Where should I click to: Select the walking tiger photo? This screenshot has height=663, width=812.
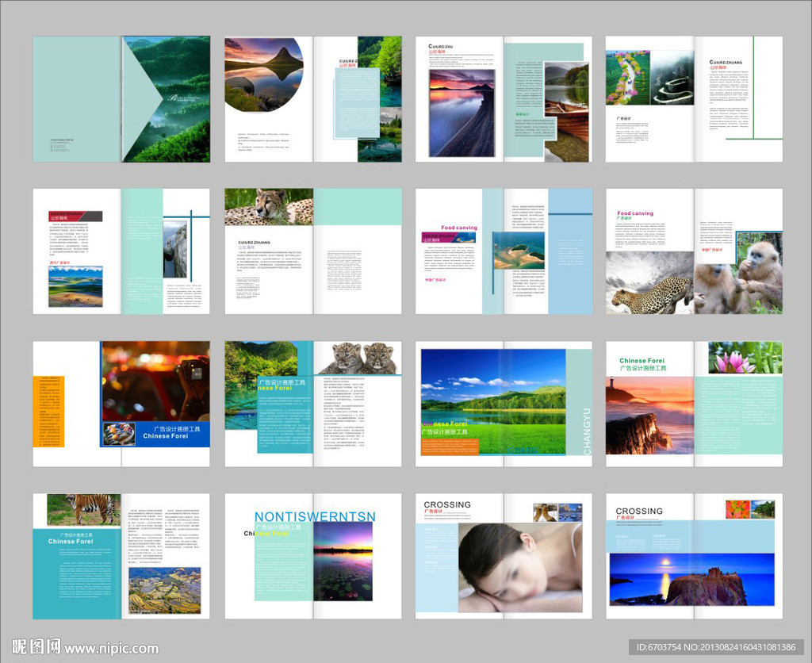(83, 509)
